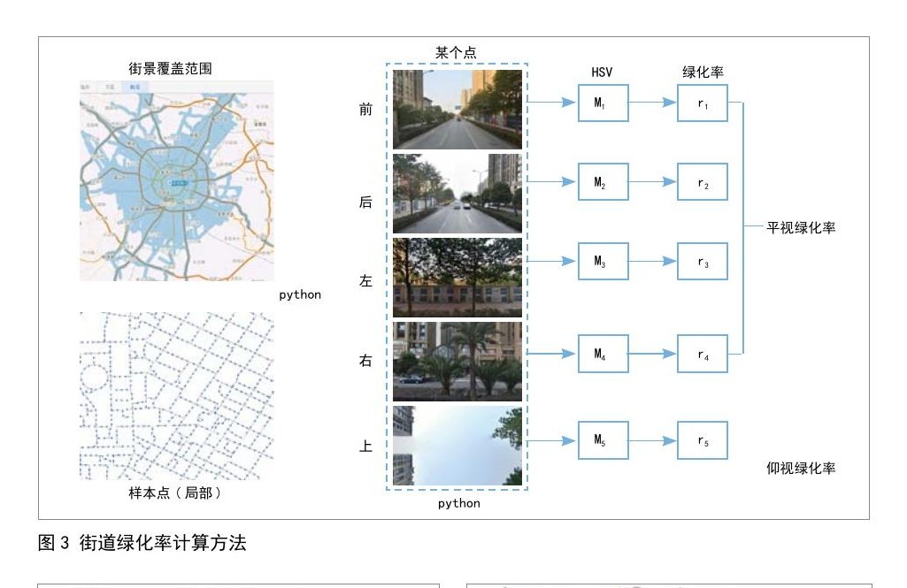Click the sample points network image
Viewport: 907px width, 588px height.
click(176, 396)
